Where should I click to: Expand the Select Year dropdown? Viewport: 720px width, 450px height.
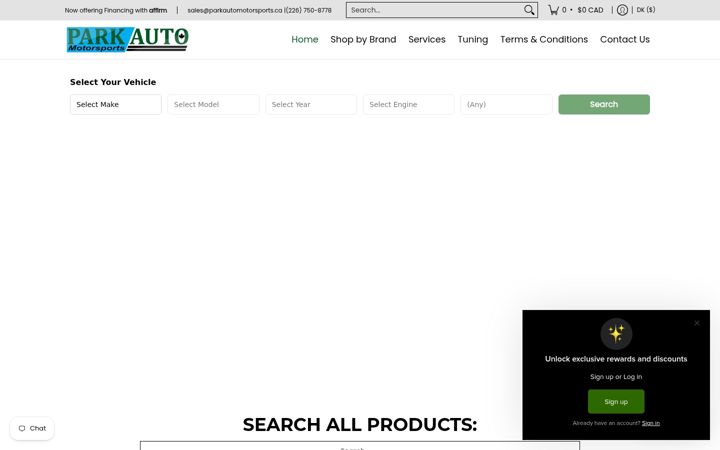click(311, 105)
